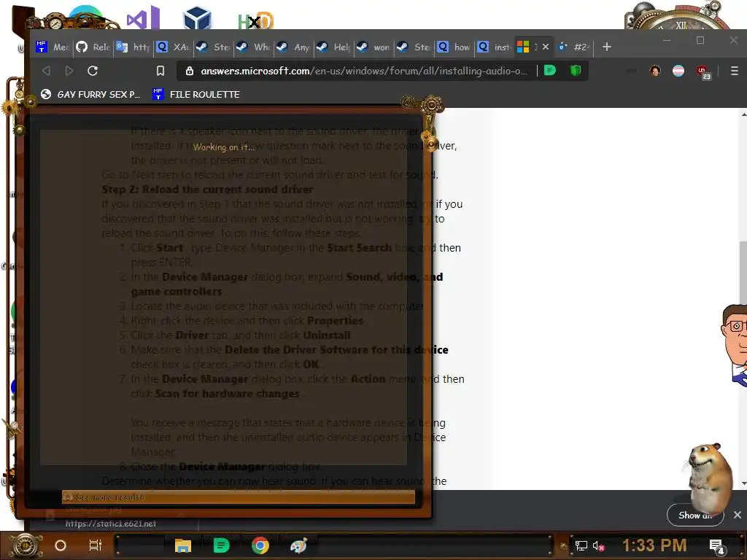Switch to the Google Translate 'http' tab
Viewport: 747px width, 560px height.
point(133,47)
